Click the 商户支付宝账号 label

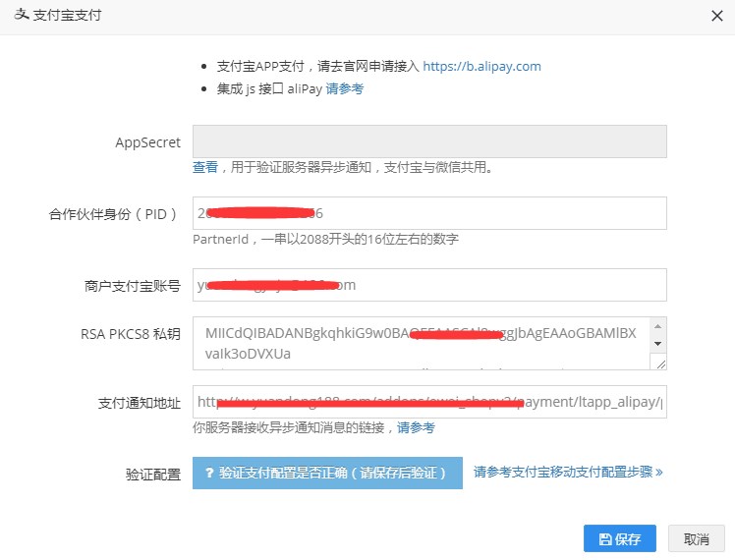(133, 286)
